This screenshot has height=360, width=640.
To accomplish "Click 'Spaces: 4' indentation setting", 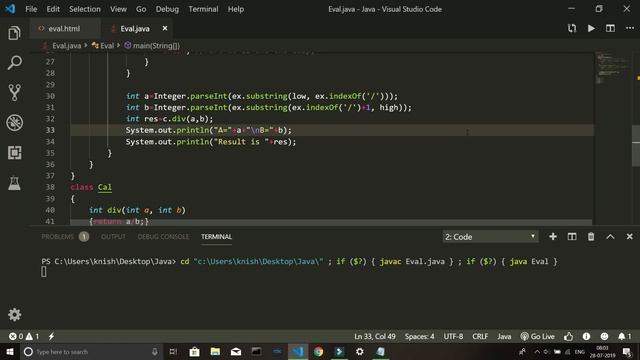I will coord(420,337).
